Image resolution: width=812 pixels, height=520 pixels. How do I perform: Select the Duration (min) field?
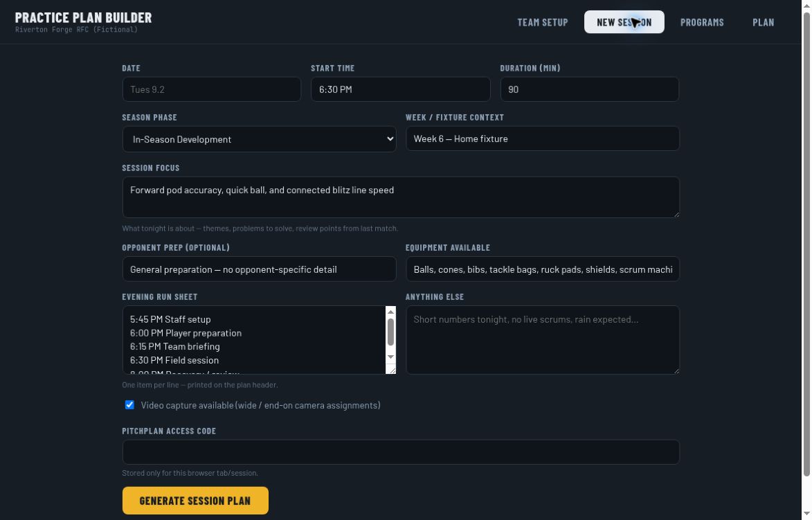point(589,89)
